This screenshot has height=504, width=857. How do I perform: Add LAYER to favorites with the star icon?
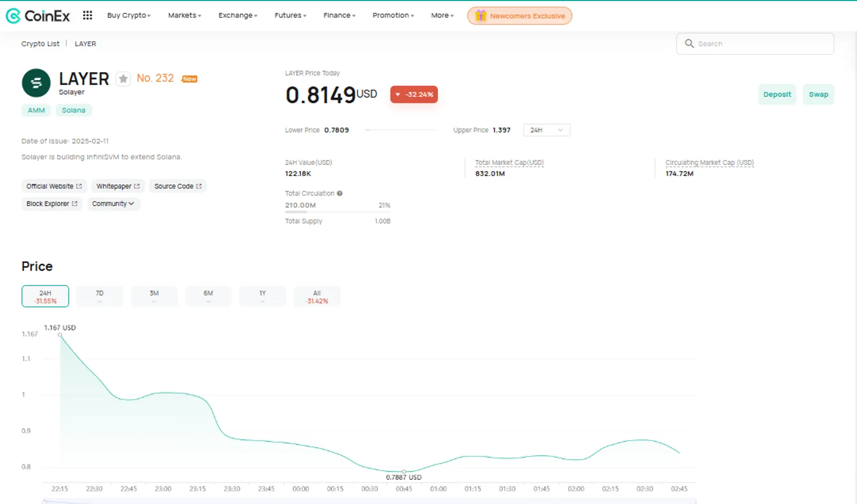tap(123, 79)
